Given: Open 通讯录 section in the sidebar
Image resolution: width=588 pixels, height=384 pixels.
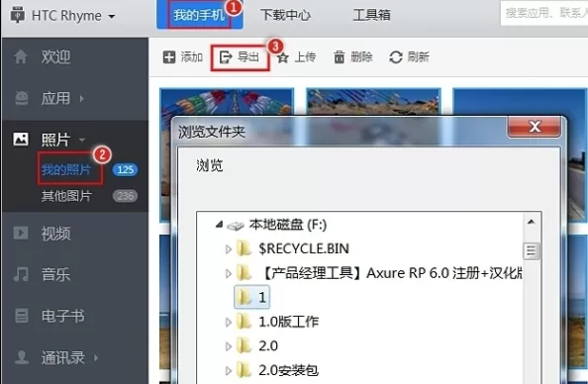Looking at the screenshot, I should tap(62, 357).
